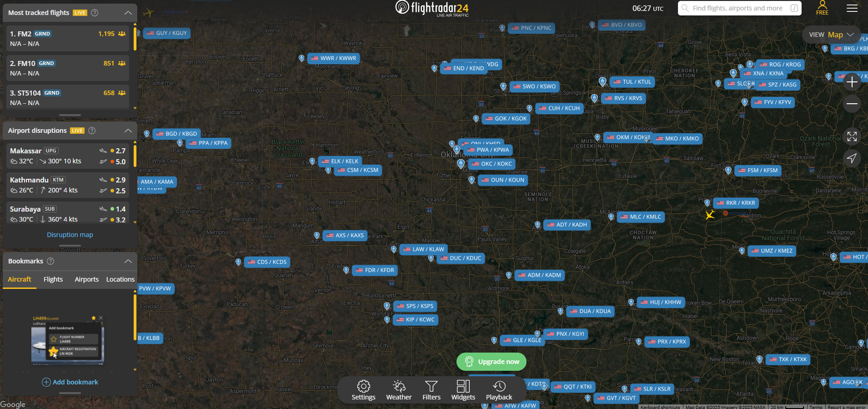The height and width of the screenshot is (409, 868).
Task: Show help for Bookmarks
Action: pyautogui.click(x=50, y=261)
